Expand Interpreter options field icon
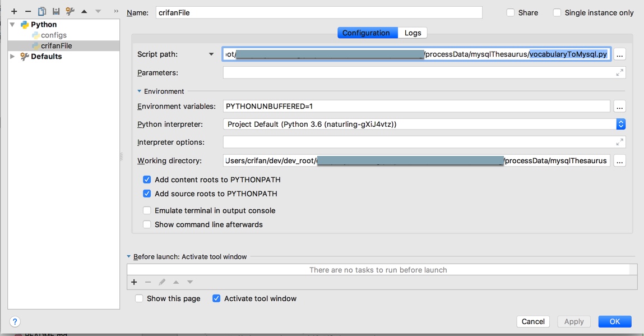 coord(620,142)
